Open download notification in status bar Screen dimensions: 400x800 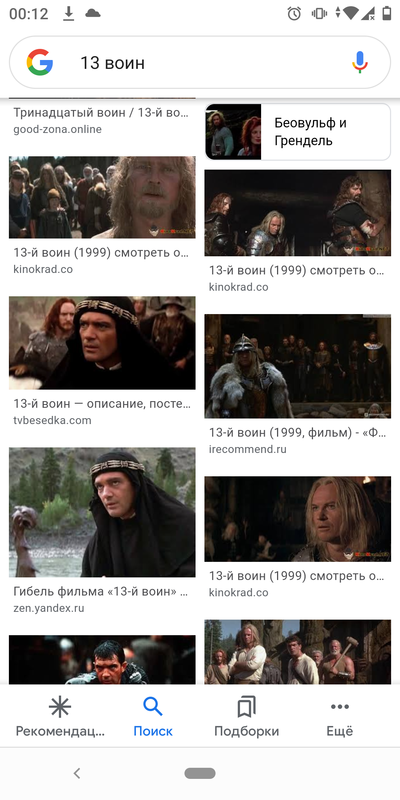point(68,14)
